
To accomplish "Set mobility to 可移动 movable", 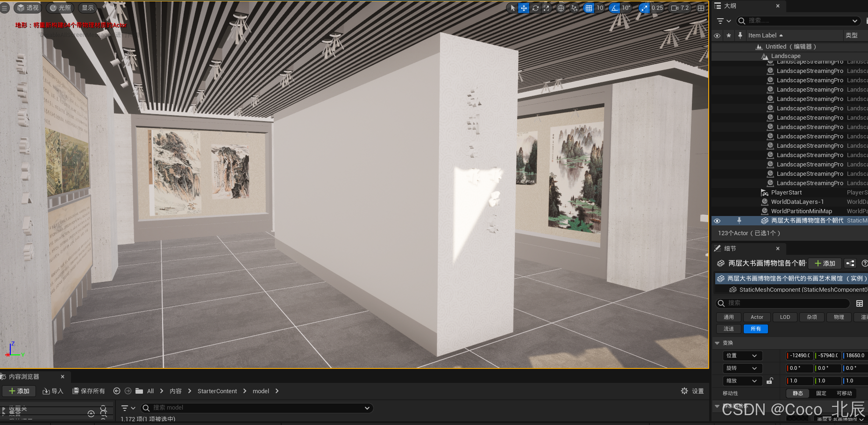I will 844,394.
